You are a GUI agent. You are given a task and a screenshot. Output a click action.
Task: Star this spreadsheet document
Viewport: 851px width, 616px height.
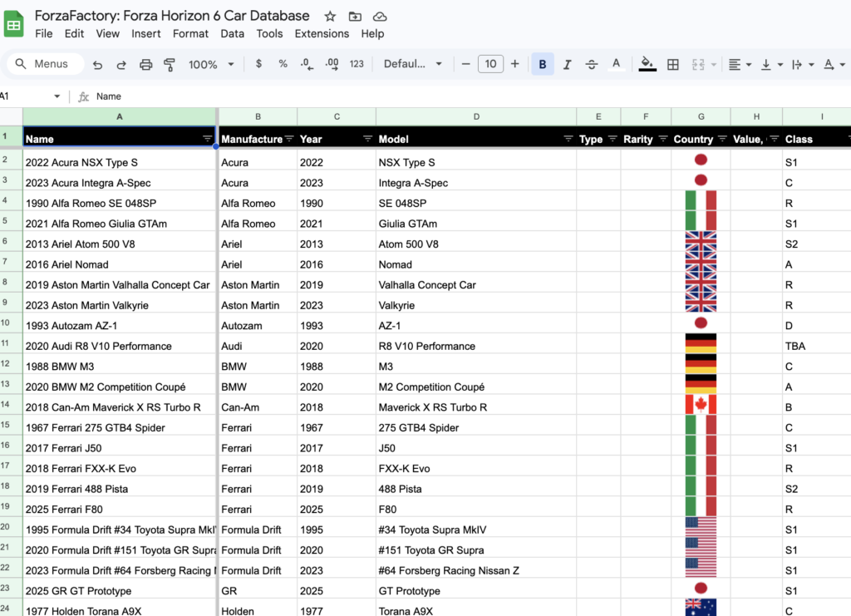330,17
